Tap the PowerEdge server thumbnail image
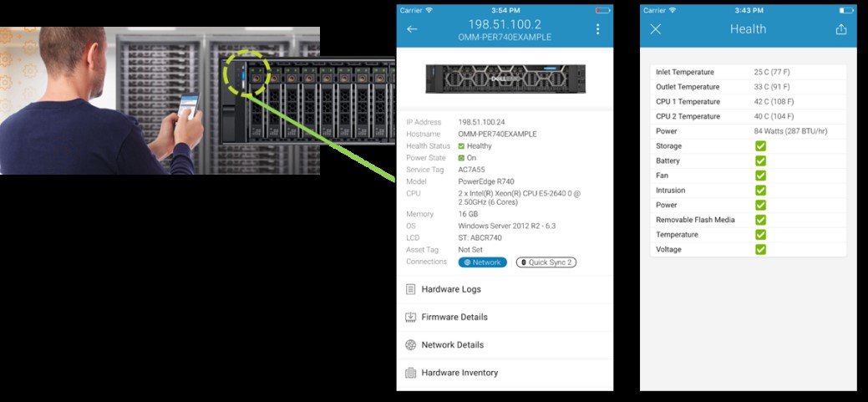This screenshot has height=402, width=868. (x=505, y=79)
